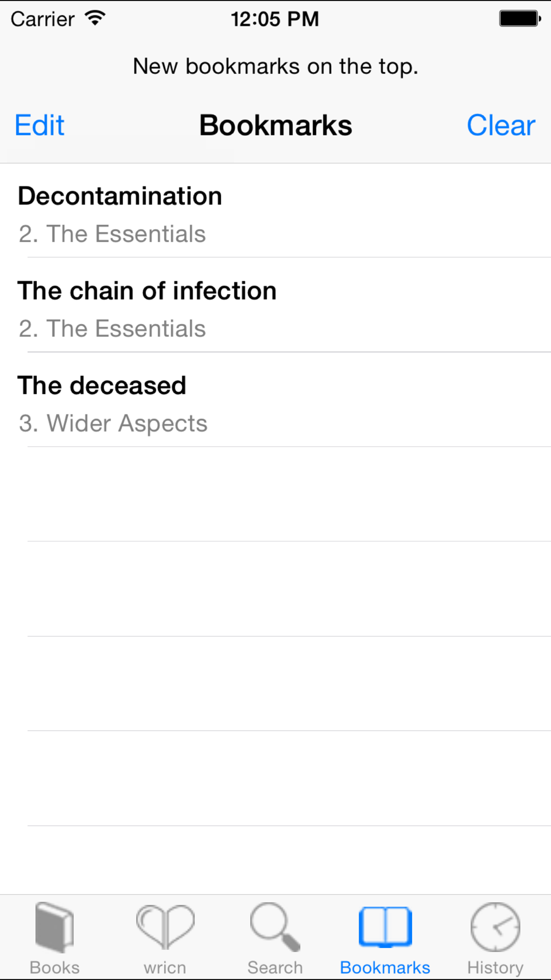Open the Decontamination bookmark
This screenshot has height=980, width=551.
pos(275,211)
